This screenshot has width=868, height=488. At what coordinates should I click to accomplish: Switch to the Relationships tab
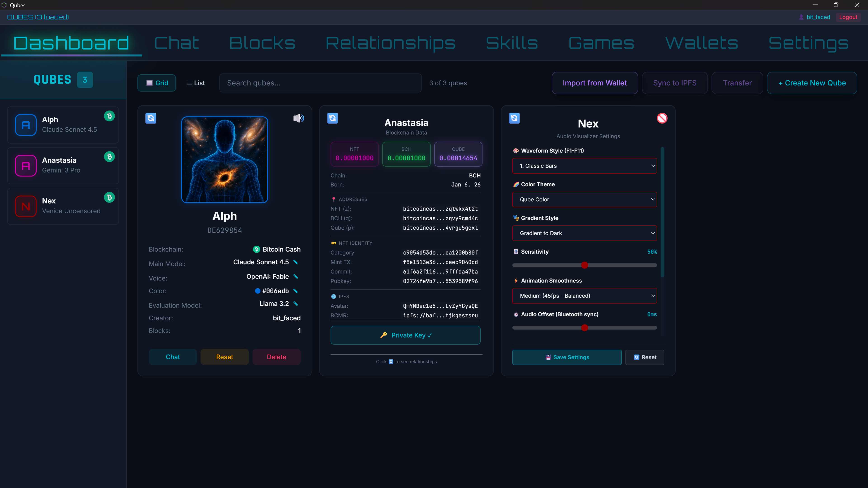pos(390,42)
